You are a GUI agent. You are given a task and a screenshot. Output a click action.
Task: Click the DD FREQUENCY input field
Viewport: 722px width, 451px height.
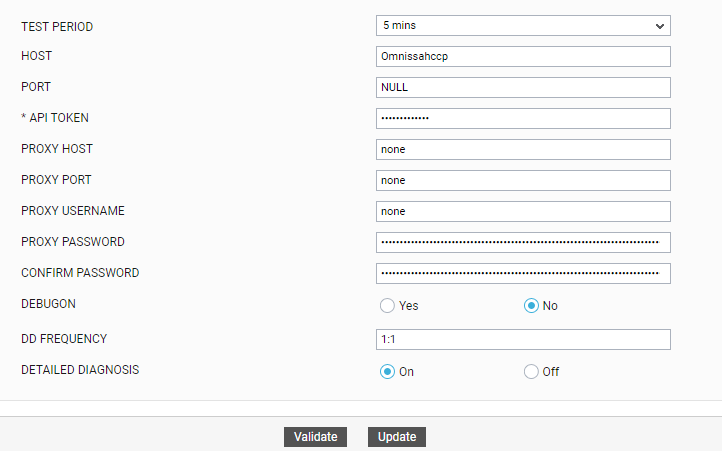[522, 340]
